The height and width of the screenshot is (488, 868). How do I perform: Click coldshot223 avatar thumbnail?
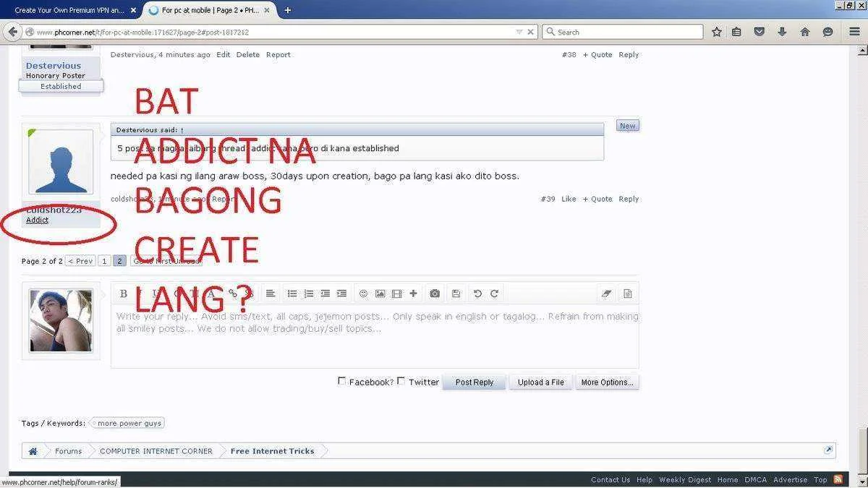point(61,162)
